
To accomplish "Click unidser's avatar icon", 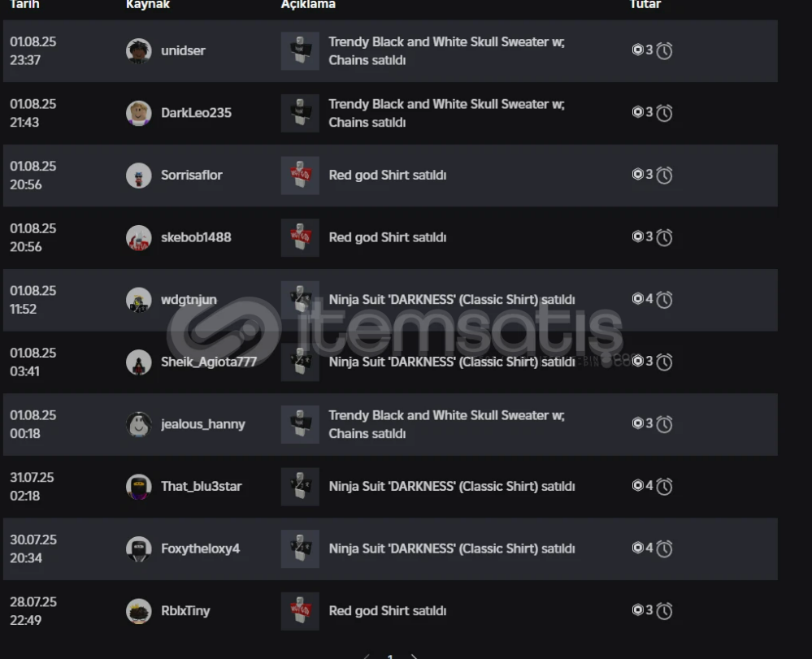I will 139,50.
